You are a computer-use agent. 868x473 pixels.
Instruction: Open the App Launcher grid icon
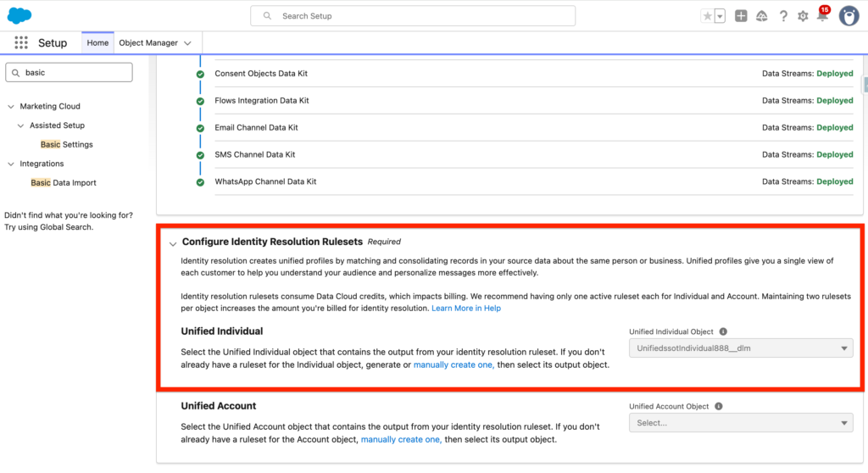21,43
